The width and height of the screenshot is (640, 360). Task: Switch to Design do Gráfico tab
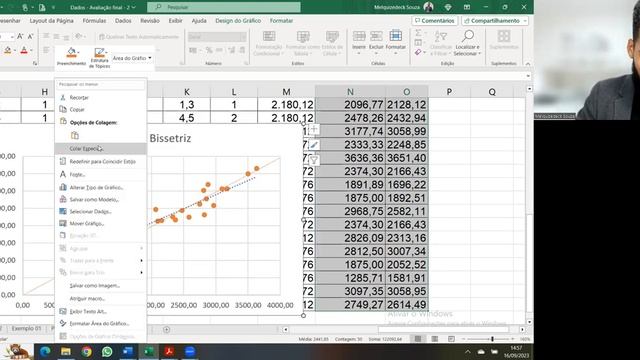pyautogui.click(x=238, y=20)
